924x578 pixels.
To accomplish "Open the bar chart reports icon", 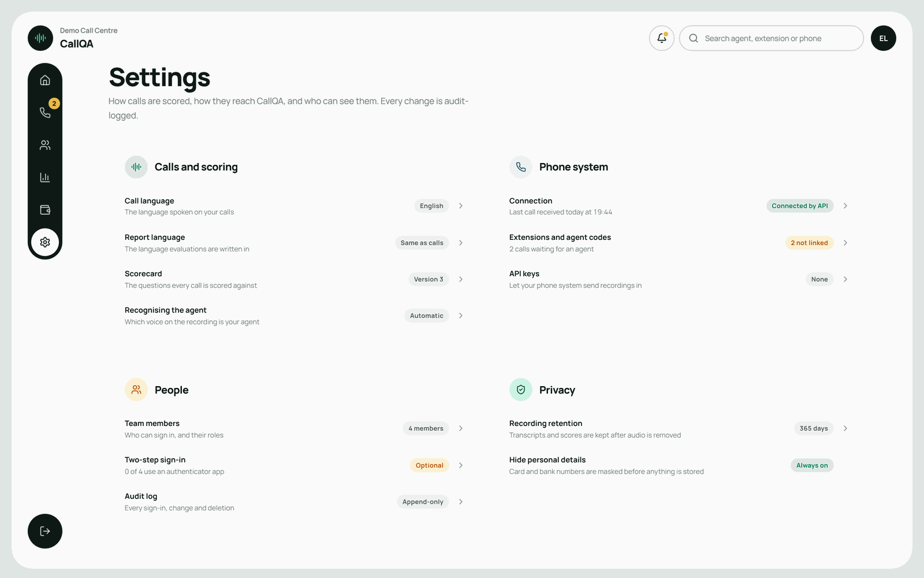I will 45,177.
